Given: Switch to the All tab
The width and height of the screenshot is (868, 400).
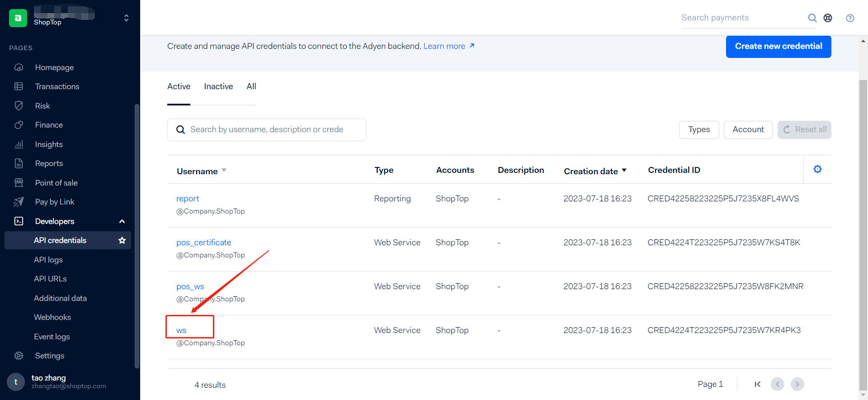Looking at the screenshot, I should pyautogui.click(x=251, y=86).
